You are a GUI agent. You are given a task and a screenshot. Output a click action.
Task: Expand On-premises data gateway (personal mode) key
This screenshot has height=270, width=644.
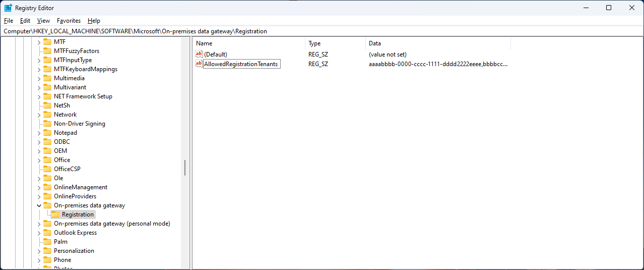[39, 224]
